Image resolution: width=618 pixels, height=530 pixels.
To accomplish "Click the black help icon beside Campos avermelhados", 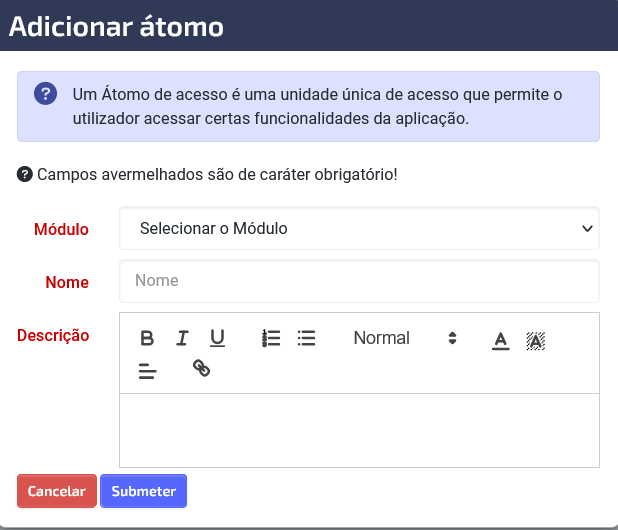I will click(x=24, y=174).
